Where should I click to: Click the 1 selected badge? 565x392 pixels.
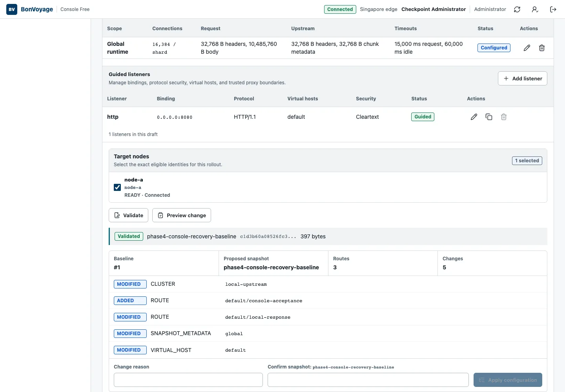pos(527,161)
